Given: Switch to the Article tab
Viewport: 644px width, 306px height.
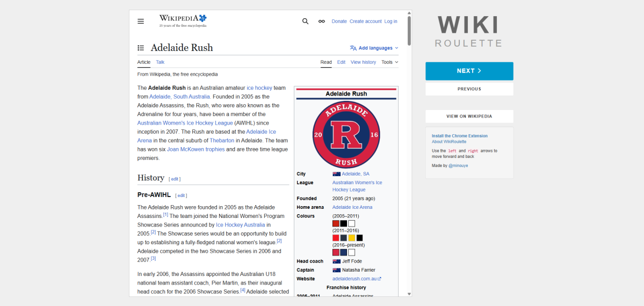Looking at the screenshot, I should pyautogui.click(x=144, y=62).
